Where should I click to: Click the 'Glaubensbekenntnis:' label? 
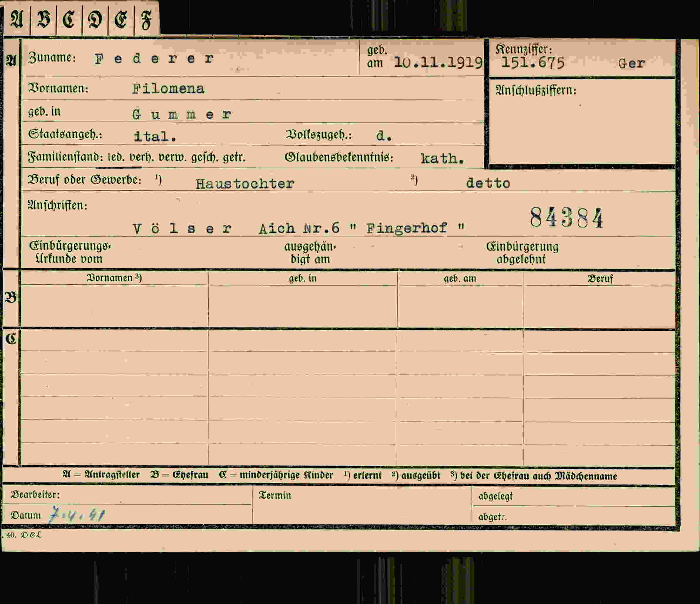(339, 157)
